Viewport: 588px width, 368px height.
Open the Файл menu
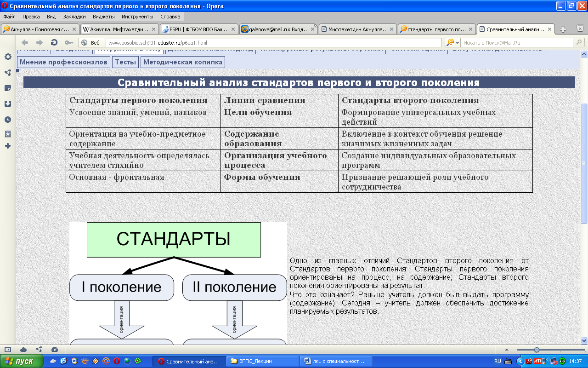coord(9,16)
